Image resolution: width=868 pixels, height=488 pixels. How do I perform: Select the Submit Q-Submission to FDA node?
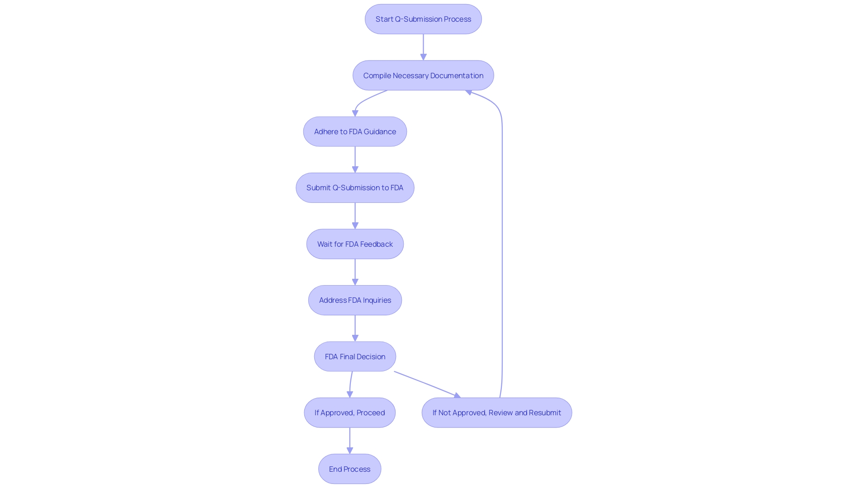[x=355, y=187]
